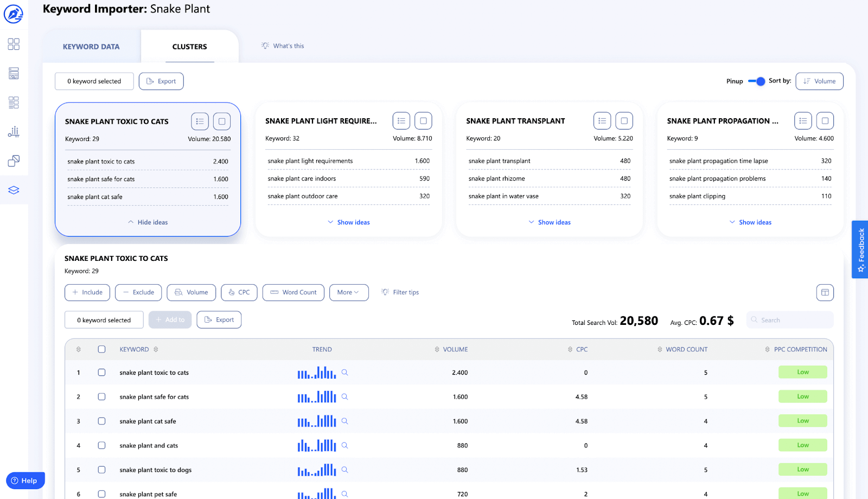Image resolution: width=868 pixels, height=499 pixels.
Task: Collapse ideas on SNAKE PLANT TOXIC TO CATS card
Action: click(x=147, y=222)
